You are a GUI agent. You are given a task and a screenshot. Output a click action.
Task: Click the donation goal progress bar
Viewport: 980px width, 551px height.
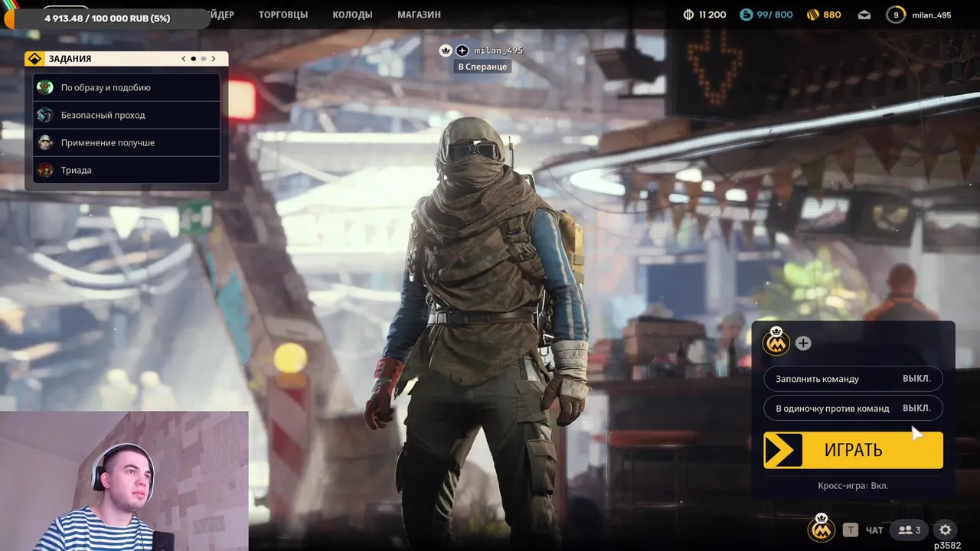(106, 18)
